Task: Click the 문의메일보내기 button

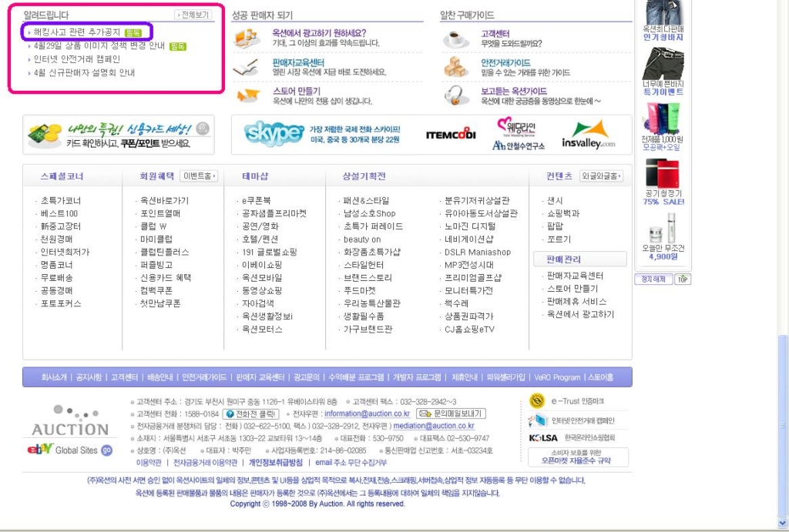Action: coord(452,414)
